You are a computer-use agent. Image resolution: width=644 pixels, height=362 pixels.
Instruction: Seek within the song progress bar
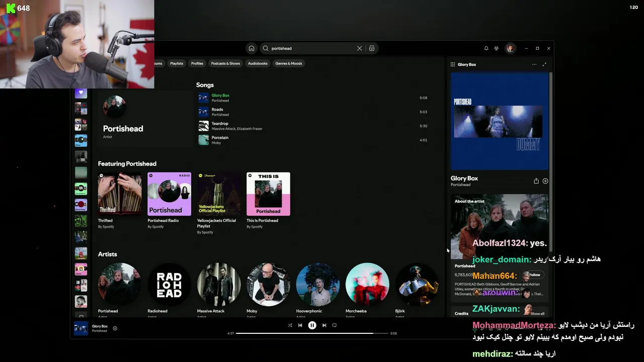312,333
